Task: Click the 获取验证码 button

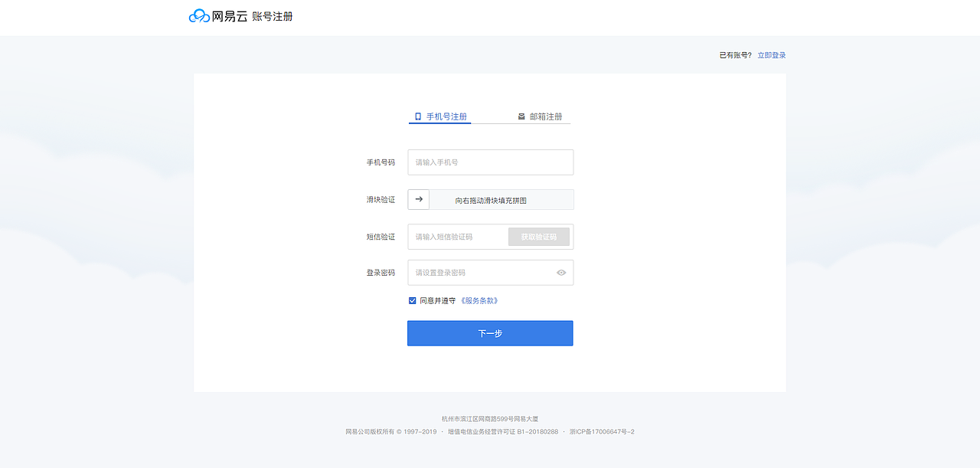Action: 539,237
